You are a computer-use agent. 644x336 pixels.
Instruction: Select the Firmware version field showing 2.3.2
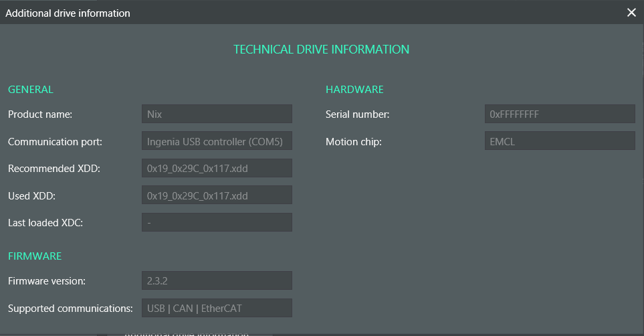217,280
